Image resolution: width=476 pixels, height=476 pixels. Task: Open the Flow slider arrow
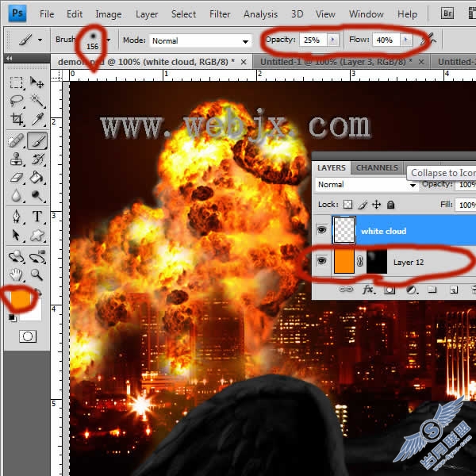click(x=406, y=40)
